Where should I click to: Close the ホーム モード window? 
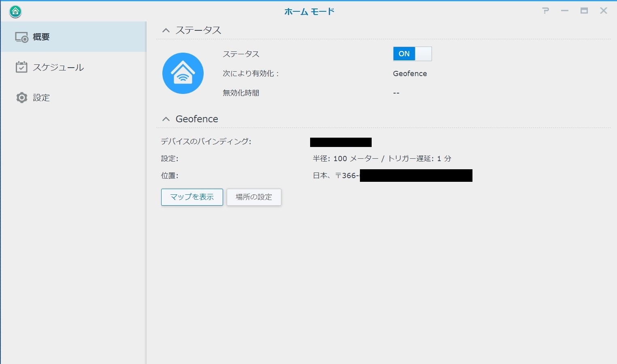click(604, 11)
